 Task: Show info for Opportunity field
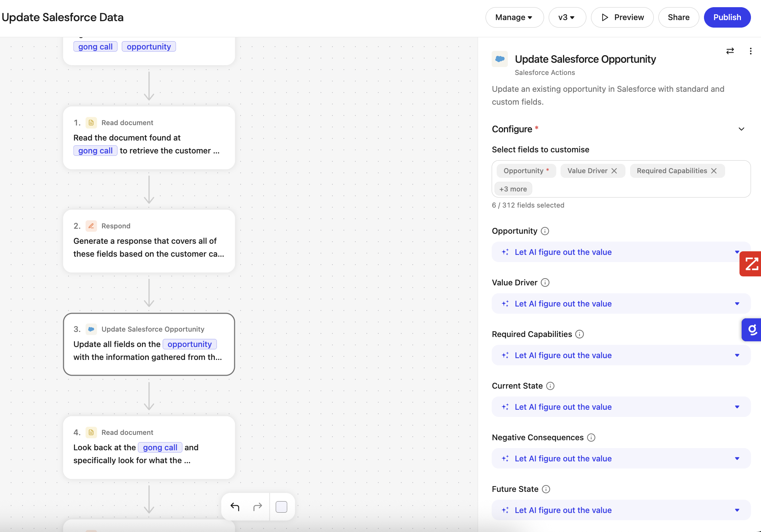pyautogui.click(x=545, y=231)
